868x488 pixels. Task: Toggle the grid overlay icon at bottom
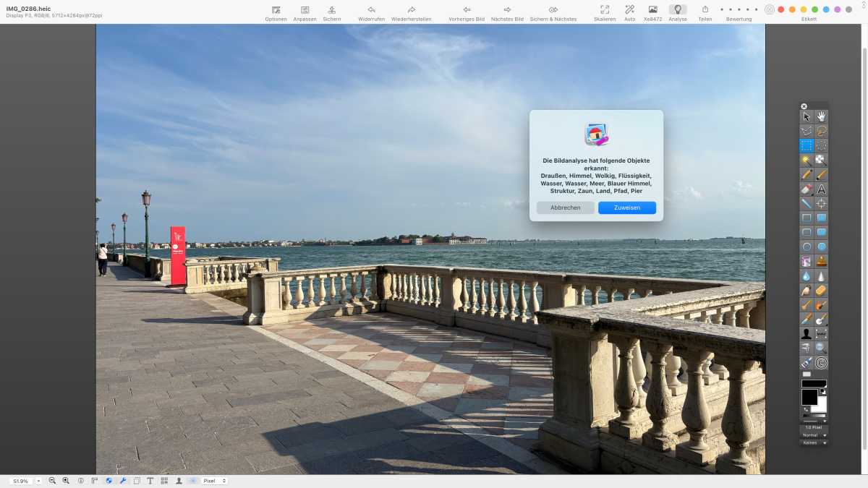coord(164,481)
